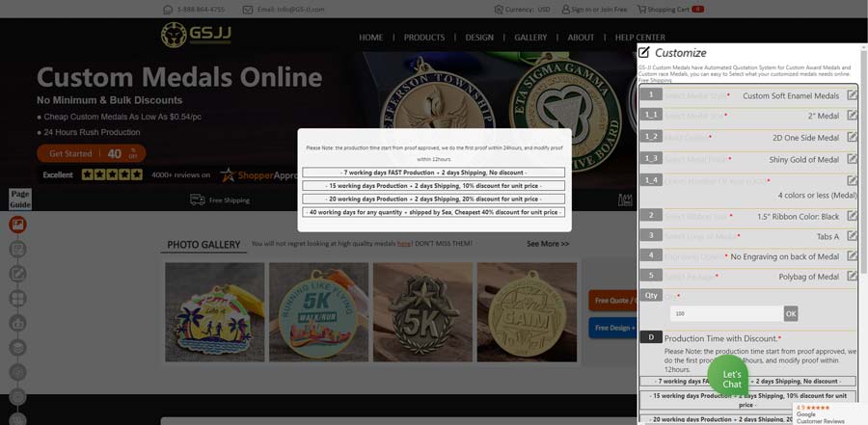Screen dimensions: 868x425
Task: Open the Running Like Flying 5K medal photo
Action: (319, 312)
